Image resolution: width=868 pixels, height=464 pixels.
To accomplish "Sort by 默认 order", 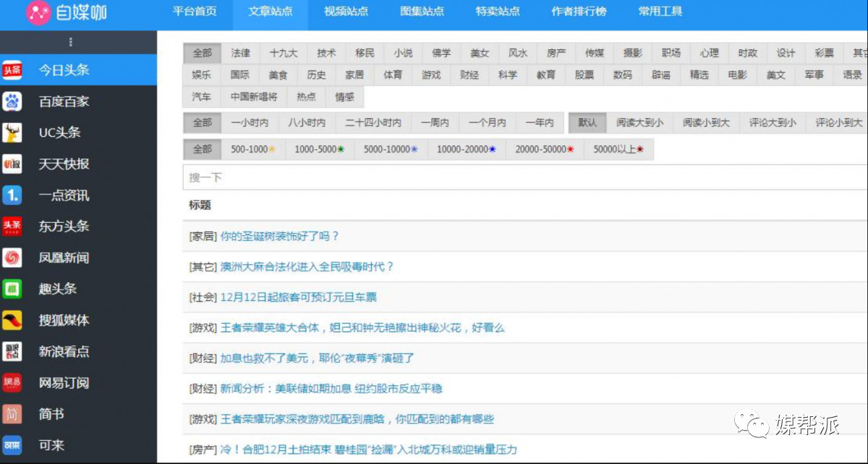I will [x=587, y=123].
